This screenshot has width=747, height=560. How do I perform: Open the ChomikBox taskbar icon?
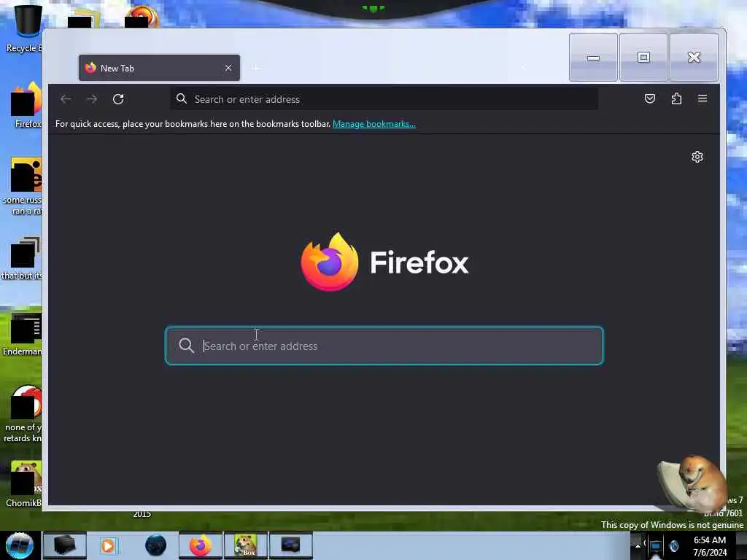pos(246,545)
